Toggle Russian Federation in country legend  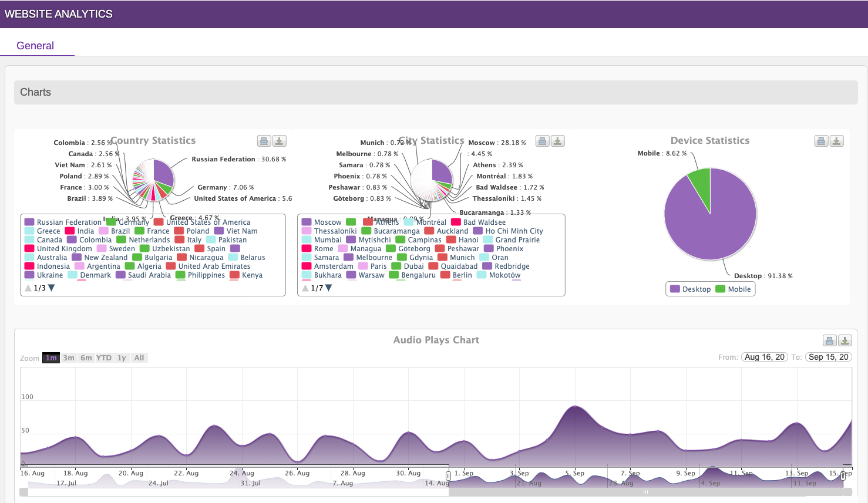coord(63,222)
